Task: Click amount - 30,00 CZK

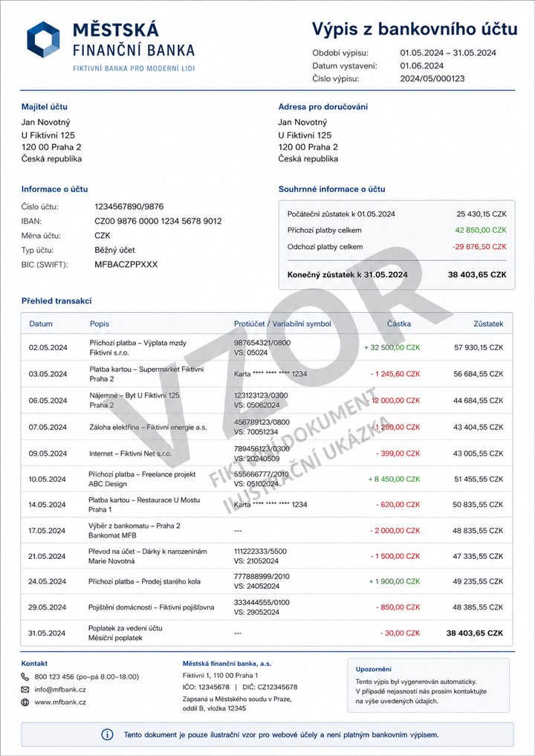Action: [400, 633]
